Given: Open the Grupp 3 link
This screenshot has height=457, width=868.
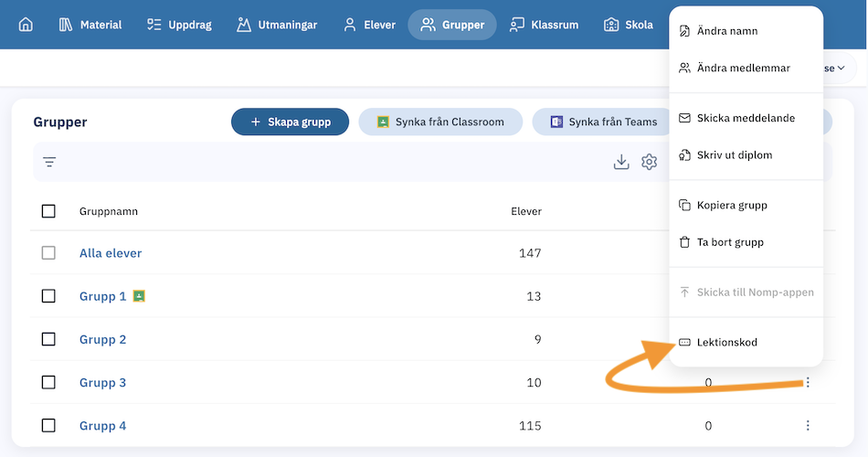Looking at the screenshot, I should (103, 383).
